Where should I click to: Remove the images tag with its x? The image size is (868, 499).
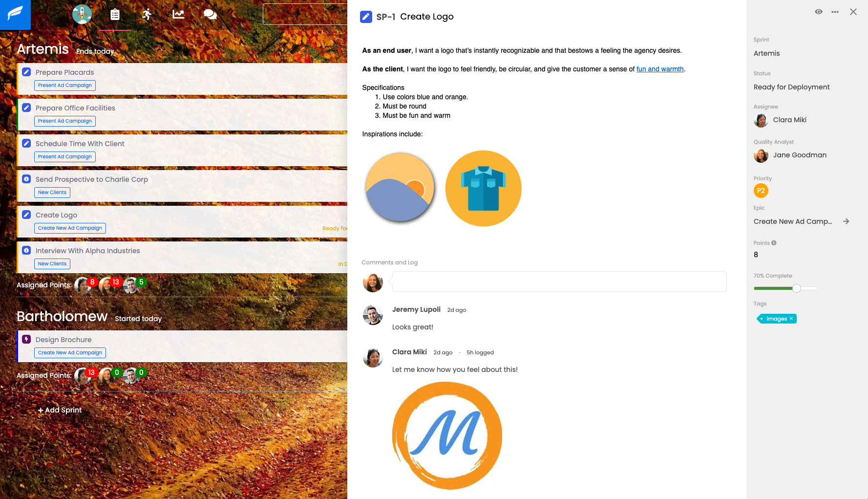coord(791,319)
